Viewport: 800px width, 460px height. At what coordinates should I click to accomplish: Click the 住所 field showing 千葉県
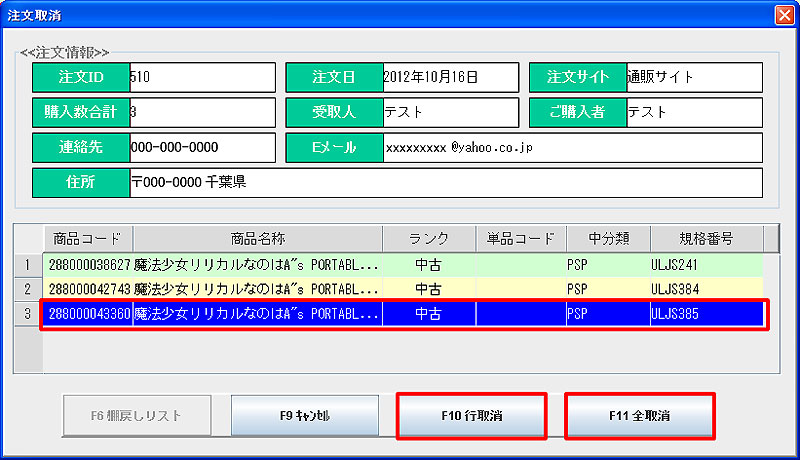444,182
